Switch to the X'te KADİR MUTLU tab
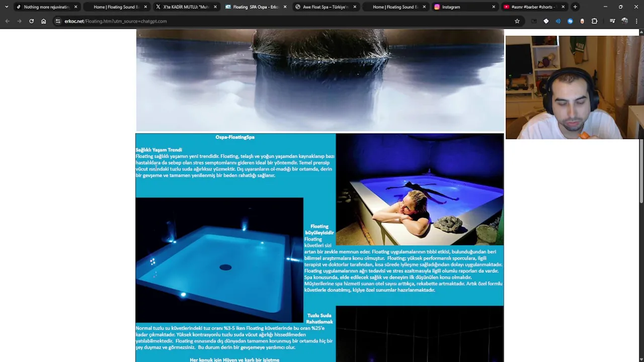Viewport: 644px width, 362px height. tap(186, 7)
